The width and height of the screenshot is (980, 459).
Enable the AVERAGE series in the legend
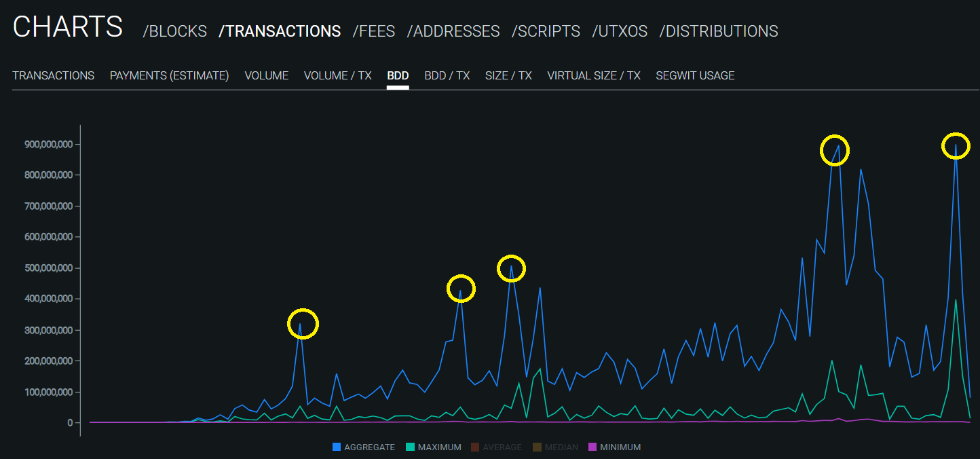(496, 447)
